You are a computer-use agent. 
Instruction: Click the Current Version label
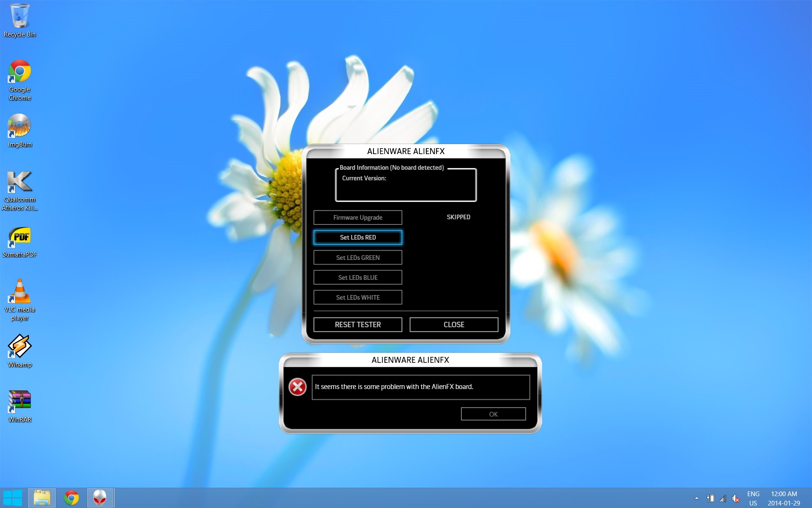point(364,178)
